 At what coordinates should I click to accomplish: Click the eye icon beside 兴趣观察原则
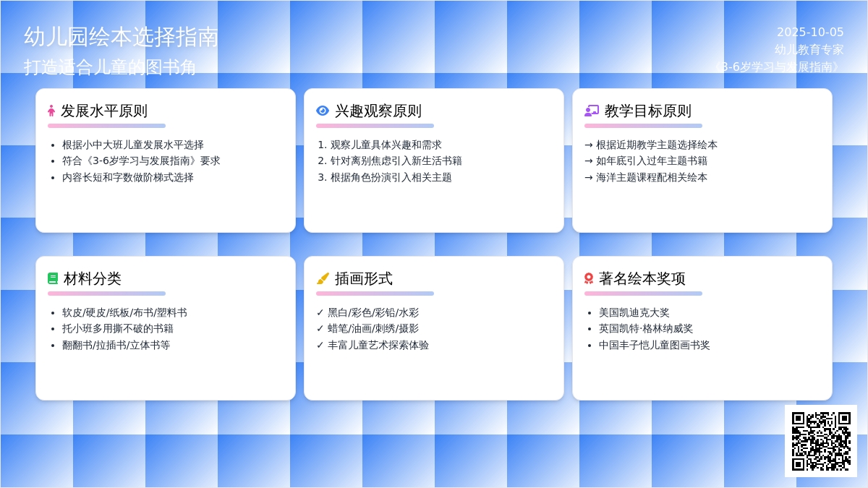[323, 111]
